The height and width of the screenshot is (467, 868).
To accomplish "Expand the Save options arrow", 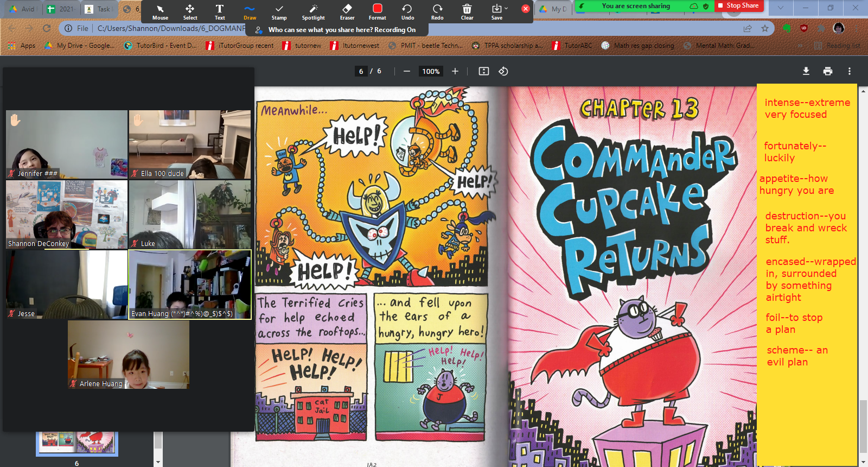I will (507, 8).
